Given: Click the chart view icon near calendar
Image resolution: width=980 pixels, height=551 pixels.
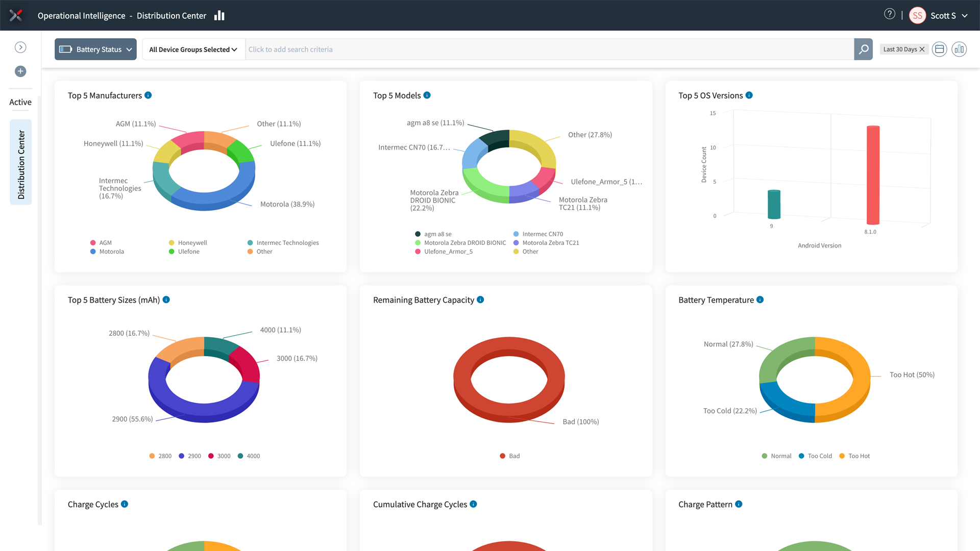Looking at the screenshot, I should pos(959,49).
